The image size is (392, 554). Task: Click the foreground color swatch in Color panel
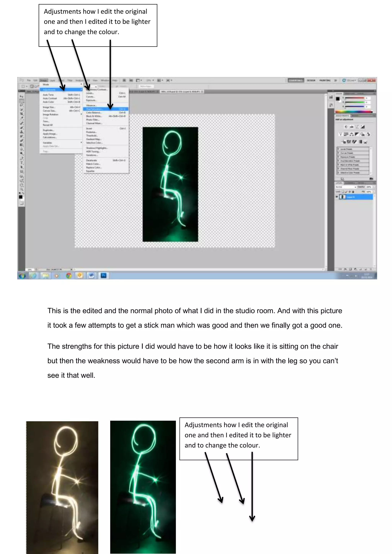(338, 99)
